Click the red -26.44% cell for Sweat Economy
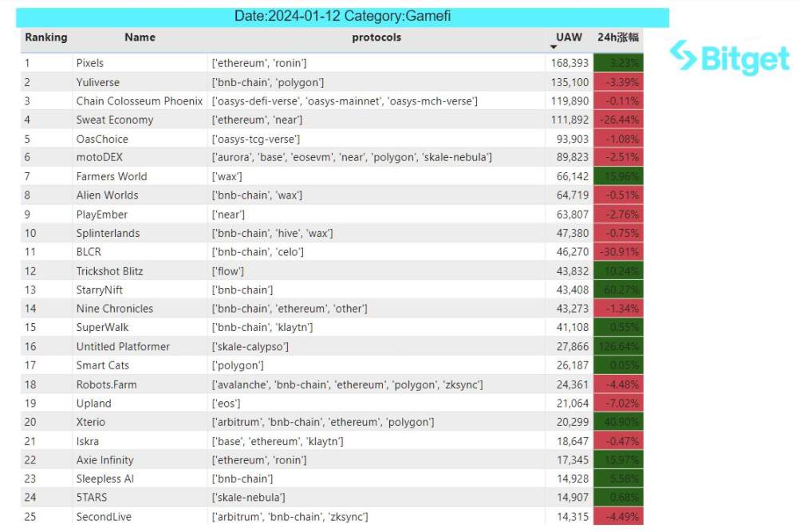Image resolution: width=800 pixels, height=532 pixels. pyautogui.click(x=617, y=120)
